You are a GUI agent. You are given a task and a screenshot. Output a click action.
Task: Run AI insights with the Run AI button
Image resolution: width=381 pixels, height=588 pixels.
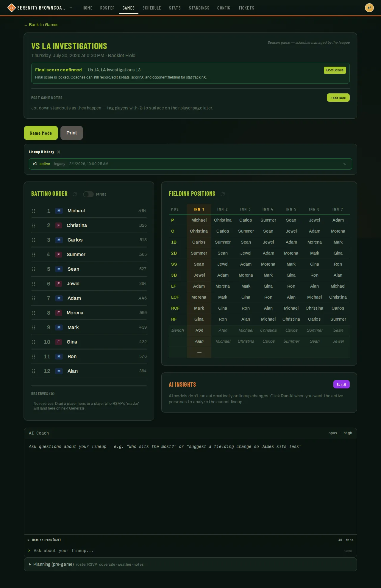click(x=341, y=384)
